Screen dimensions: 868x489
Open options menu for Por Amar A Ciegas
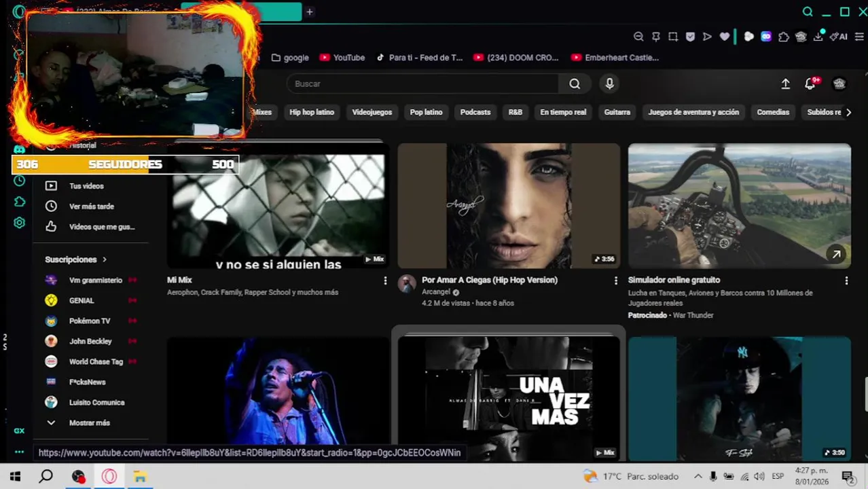[616, 280]
